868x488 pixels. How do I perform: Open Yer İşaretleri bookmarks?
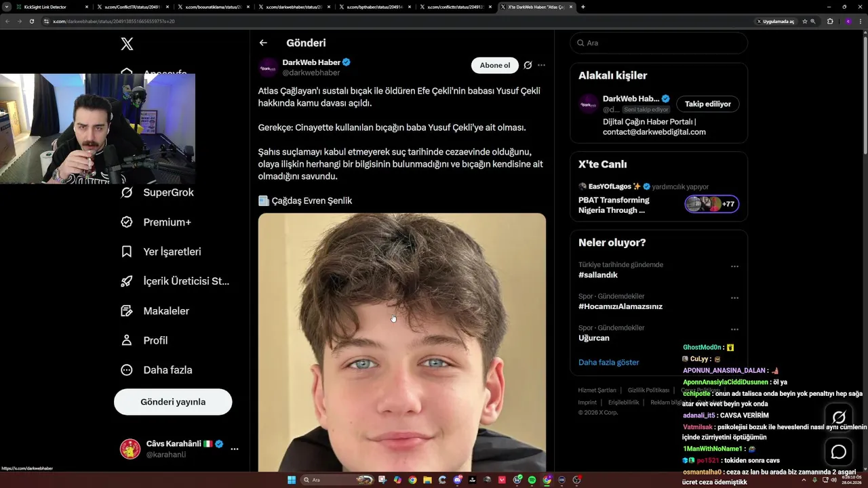pyautogui.click(x=161, y=251)
